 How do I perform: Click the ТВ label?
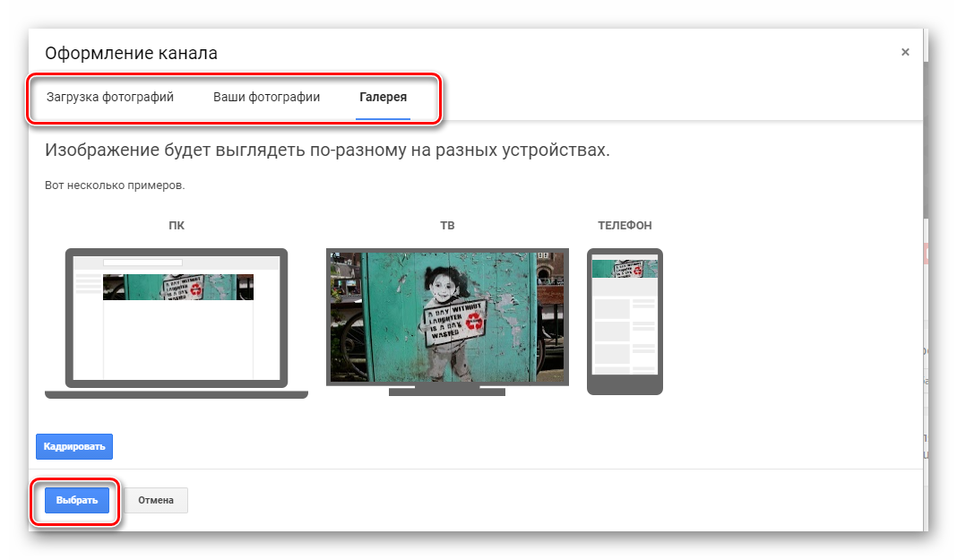[447, 226]
